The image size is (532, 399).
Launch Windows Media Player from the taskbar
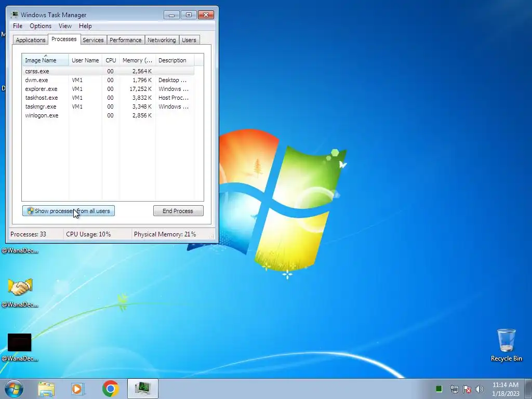(x=78, y=389)
